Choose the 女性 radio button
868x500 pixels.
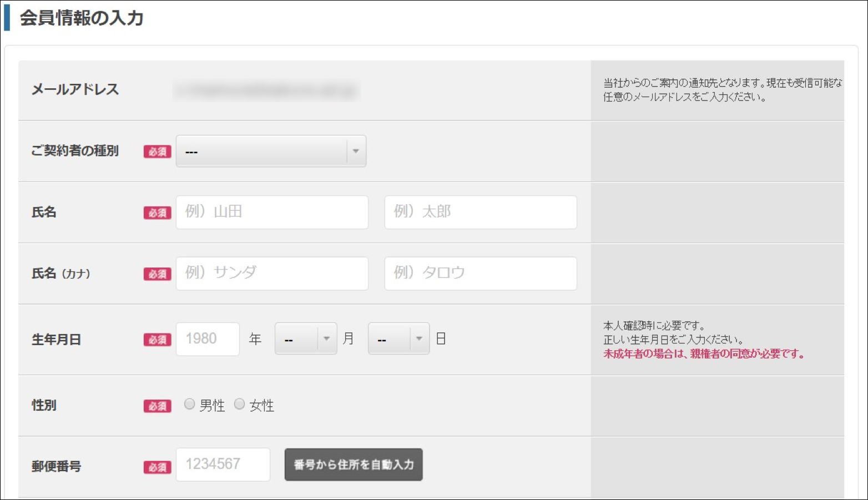pos(240,405)
